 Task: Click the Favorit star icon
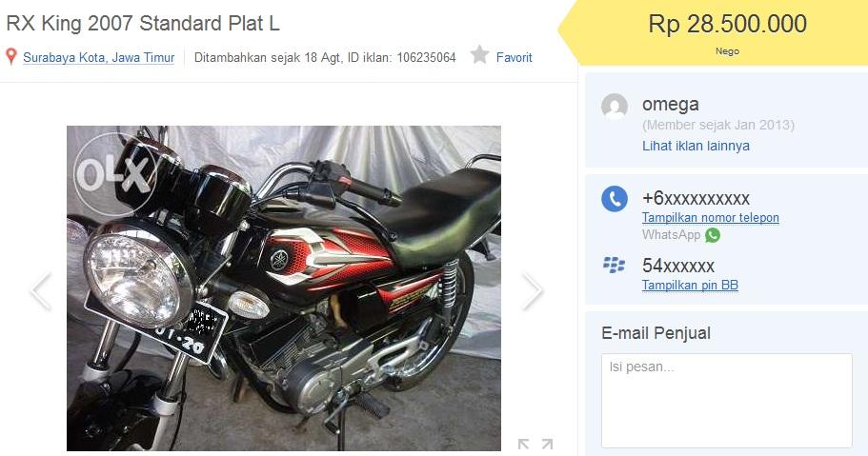tap(479, 55)
